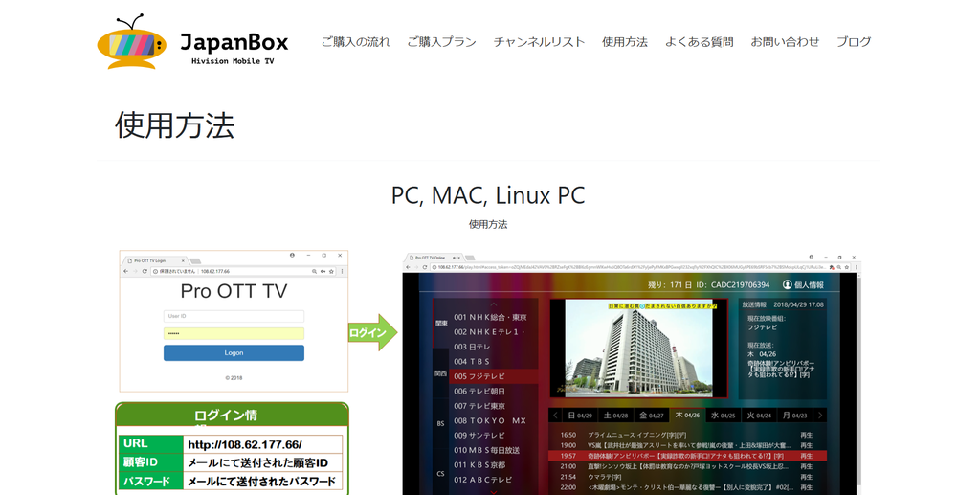Select channel 002 NHK Eテレ1
The image size is (980, 495).
[491, 332]
